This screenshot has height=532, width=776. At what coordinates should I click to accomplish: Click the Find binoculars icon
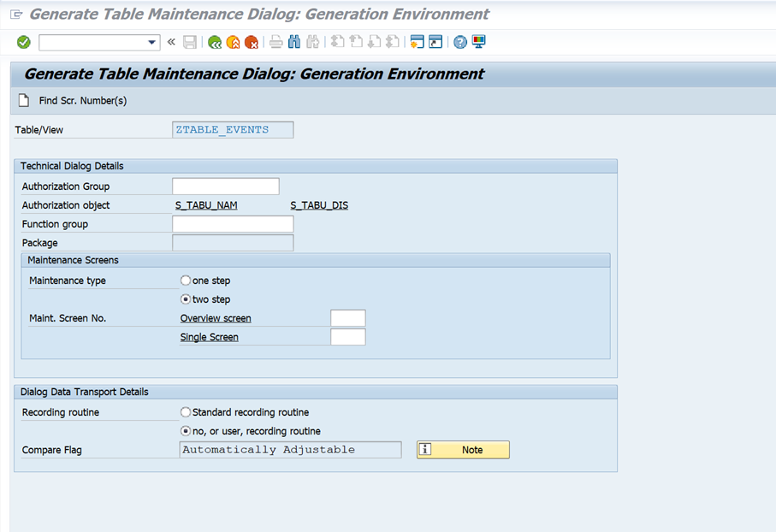pyautogui.click(x=294, y=42)
